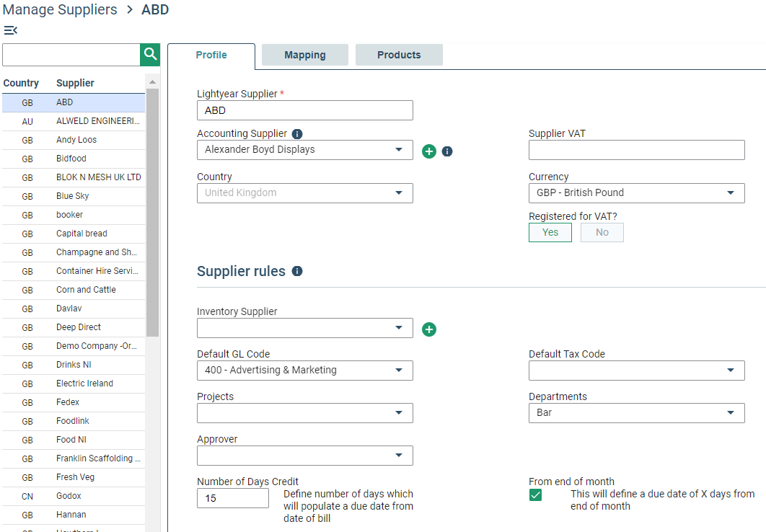Switch to the Mapping tab

pyautogui.click(x=304, y=55)
